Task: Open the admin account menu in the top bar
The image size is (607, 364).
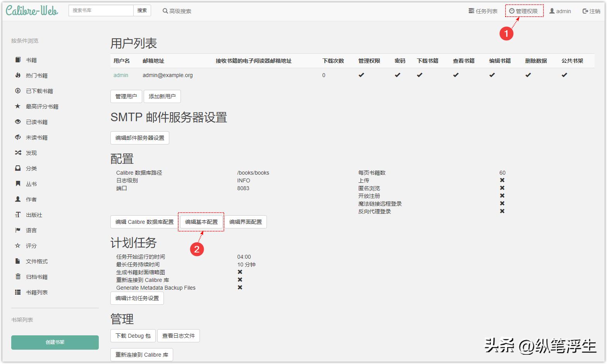Action: pos(561,10)
